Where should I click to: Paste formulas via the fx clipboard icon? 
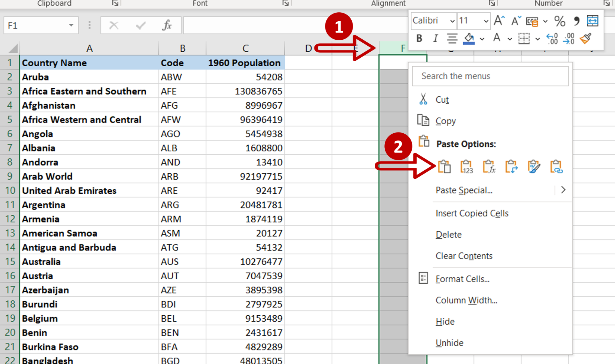(x=489, y=167)
